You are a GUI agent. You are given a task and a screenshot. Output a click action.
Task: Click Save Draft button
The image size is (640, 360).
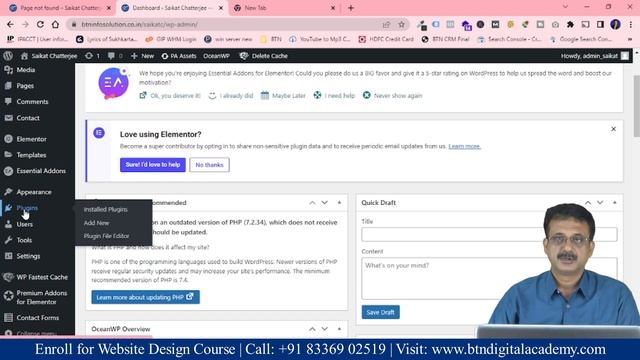[380, 312]
